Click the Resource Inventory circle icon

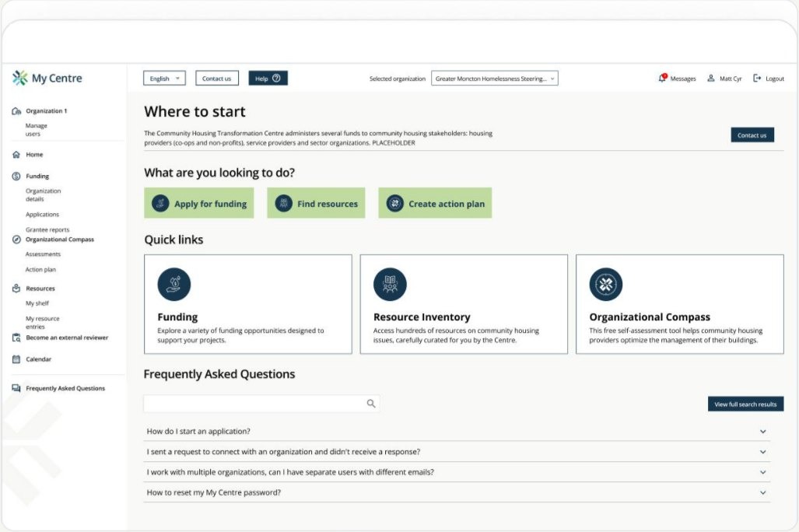[x=391, y=285]
